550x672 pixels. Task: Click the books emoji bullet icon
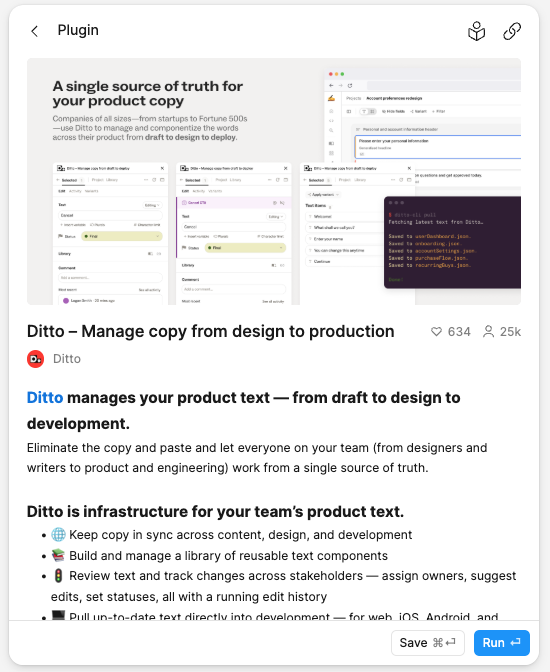tap(58, 556)
